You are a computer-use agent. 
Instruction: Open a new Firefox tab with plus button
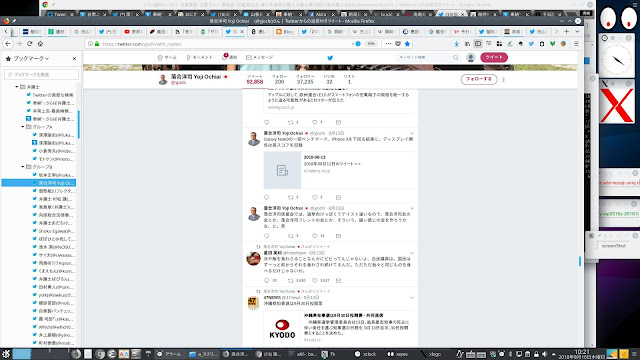coord(567,31)
